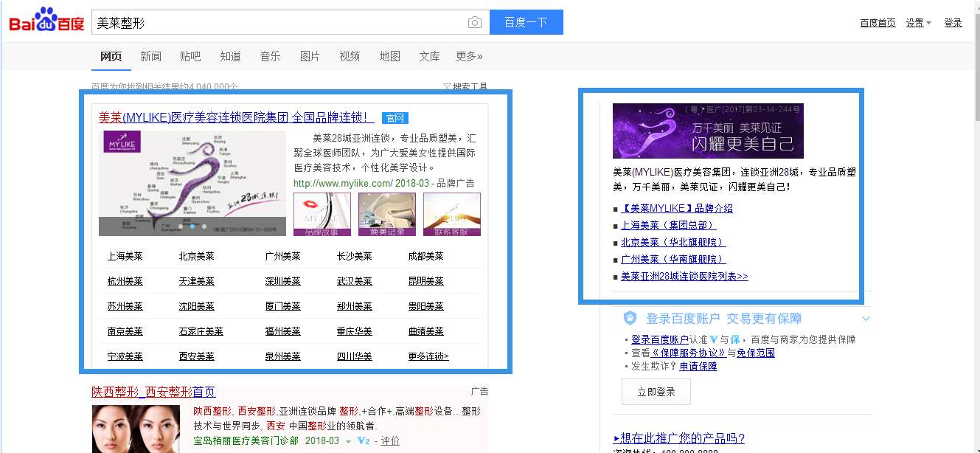Screen dimensions: 980x453
Task: Open 厦门美莱 link
Action: [283, 306]
